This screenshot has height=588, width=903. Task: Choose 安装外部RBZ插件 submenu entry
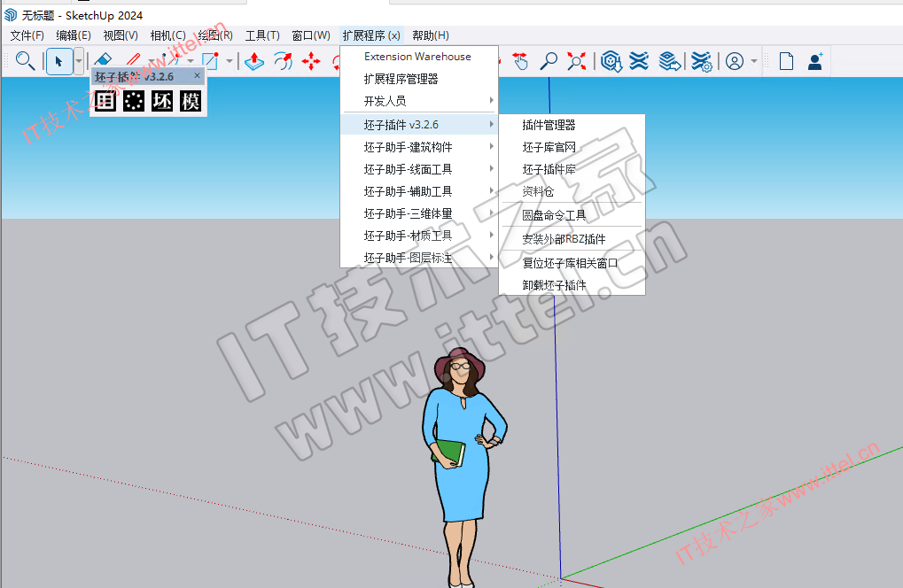[x=572, y=239]
